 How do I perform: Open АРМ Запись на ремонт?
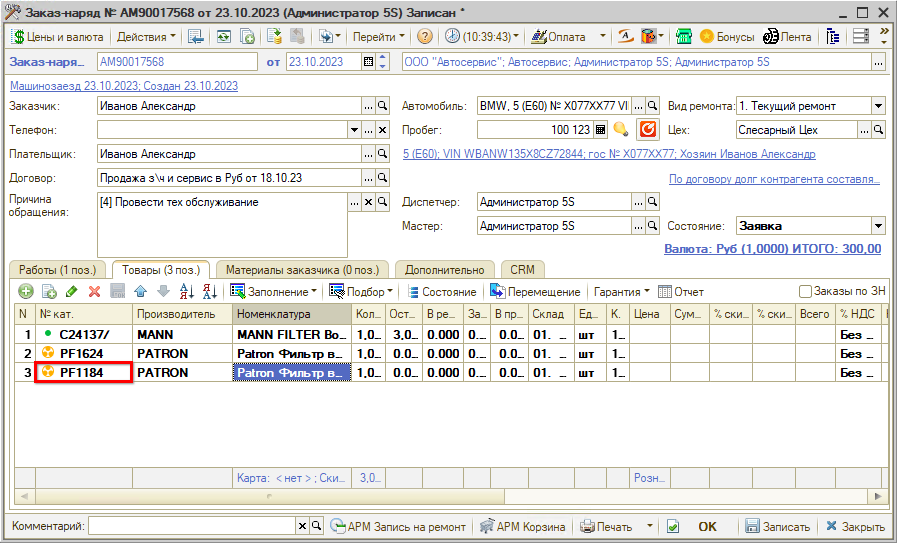[398, 526]
